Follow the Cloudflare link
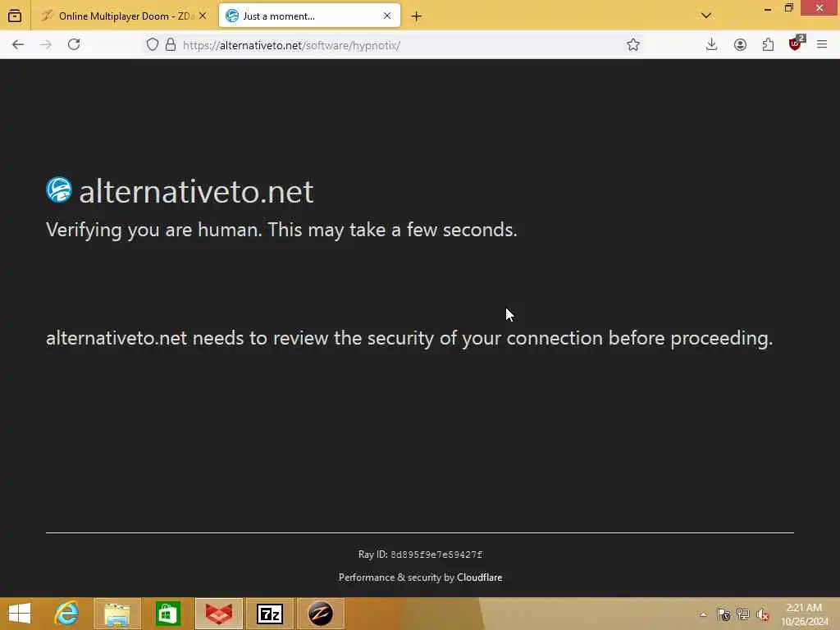This screenshot has height=630, width=840. (x=479, y=577)
